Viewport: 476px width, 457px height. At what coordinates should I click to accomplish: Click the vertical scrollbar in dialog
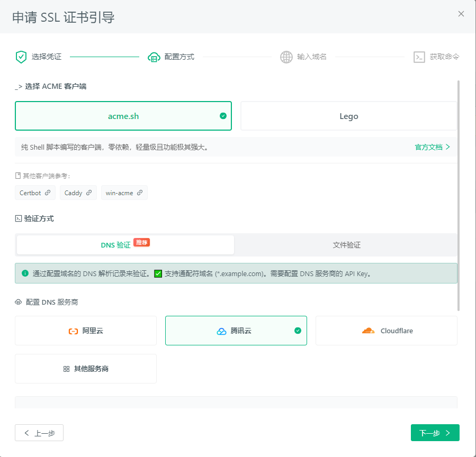click(x=459, y=196)
